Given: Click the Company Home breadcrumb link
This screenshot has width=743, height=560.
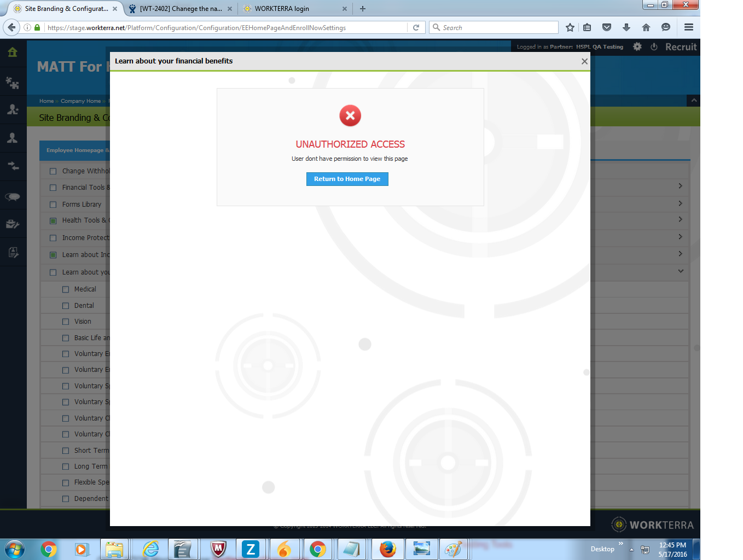Looking at the screenshot, I should point(80,101).
